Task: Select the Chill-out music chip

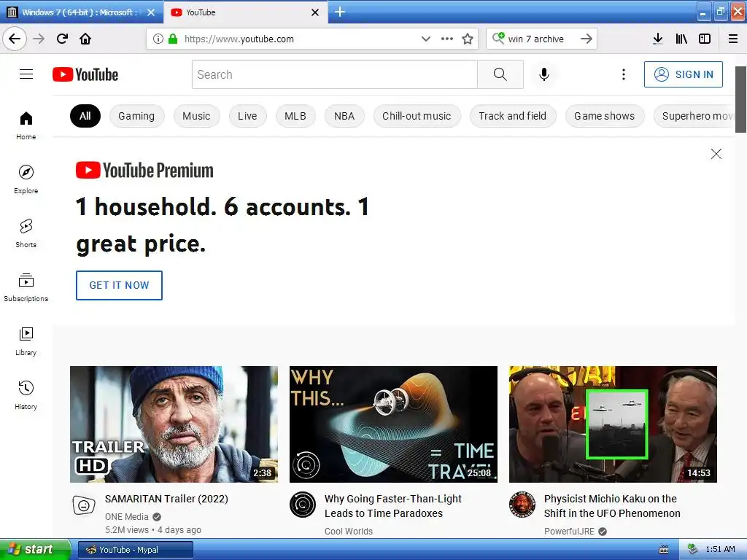Action: coord(417,116)
